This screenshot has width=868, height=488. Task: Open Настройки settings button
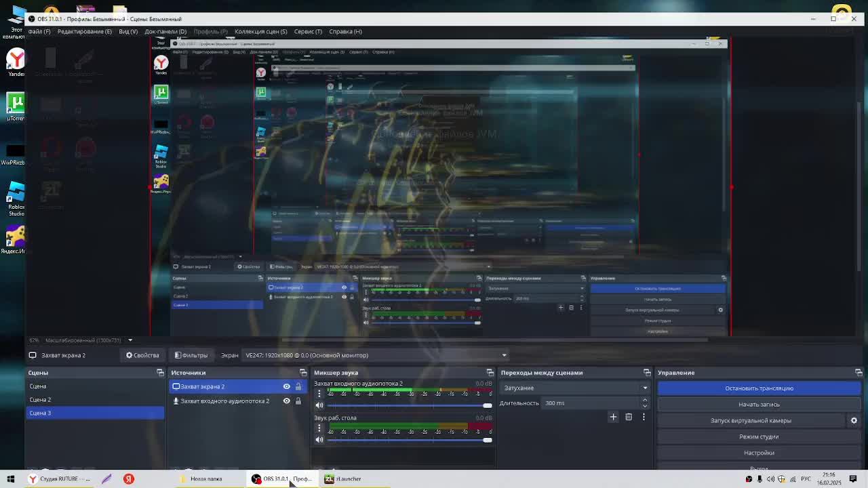pos(759,453)
